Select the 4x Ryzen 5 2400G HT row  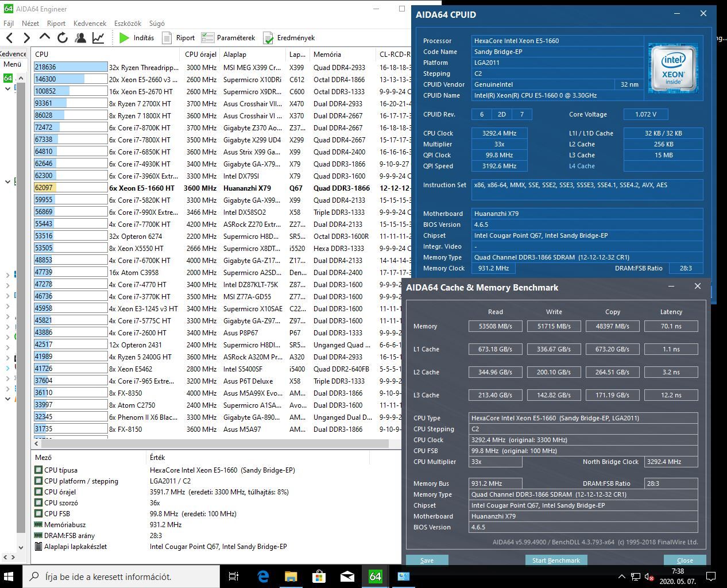pyautogui.click(x=222, y=357)
